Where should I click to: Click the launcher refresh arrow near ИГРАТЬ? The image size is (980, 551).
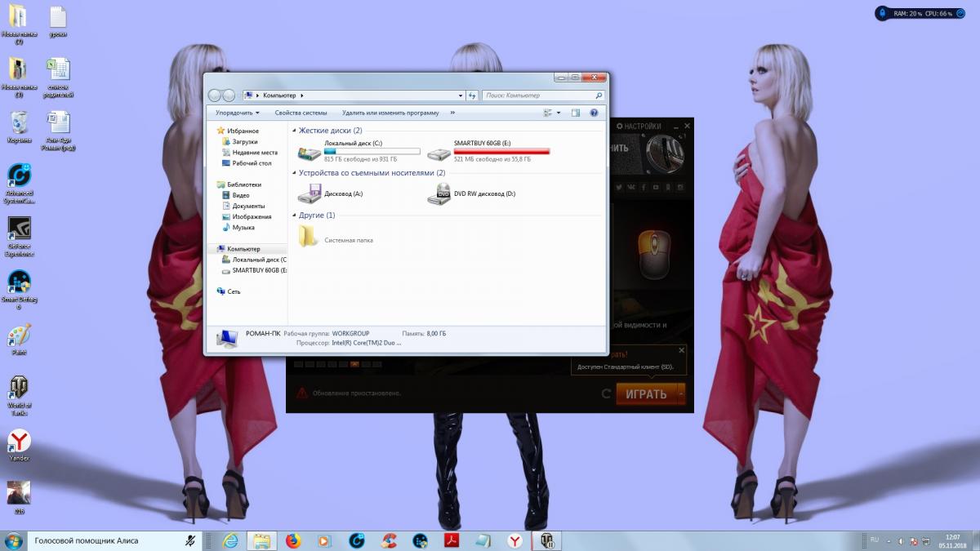(606, 393)
